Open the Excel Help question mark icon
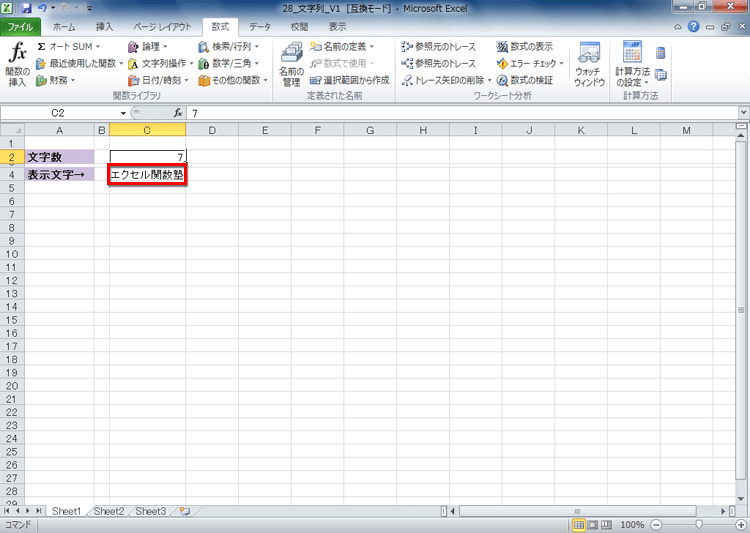The image size is (750, 533). tap(694, 27)
